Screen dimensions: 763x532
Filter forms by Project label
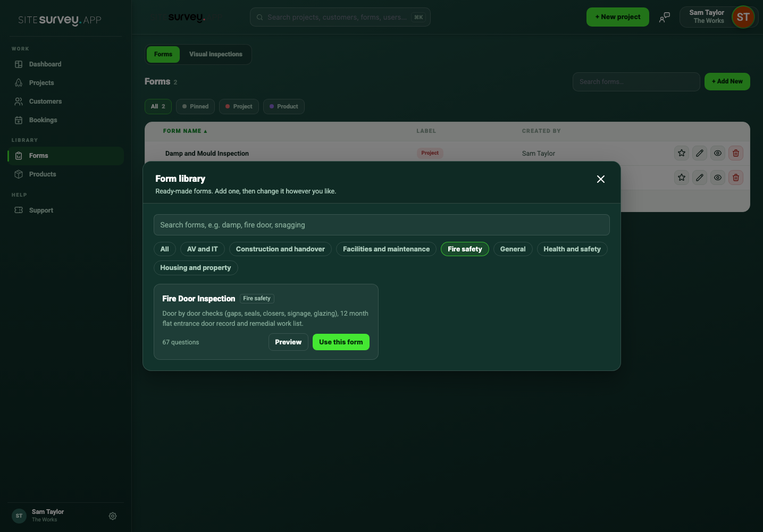pos(239,106)
